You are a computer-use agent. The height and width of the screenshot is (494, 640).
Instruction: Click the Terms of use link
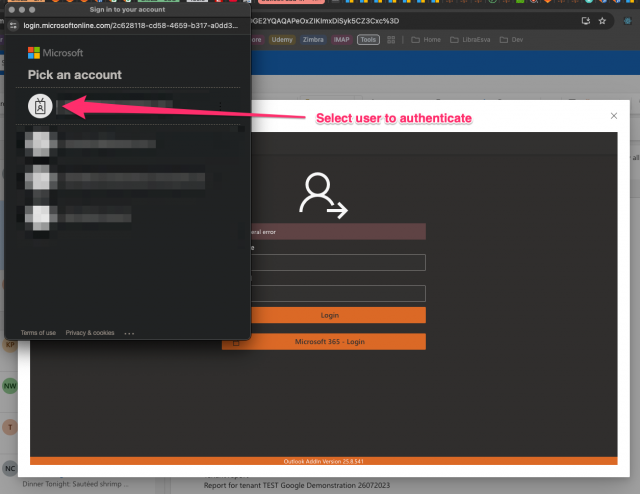38,332
